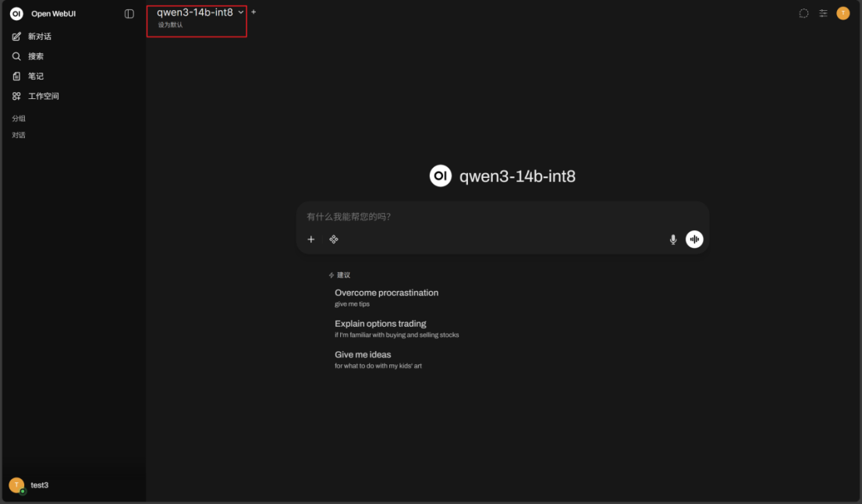Expand the 分组 section

(19, 118)
